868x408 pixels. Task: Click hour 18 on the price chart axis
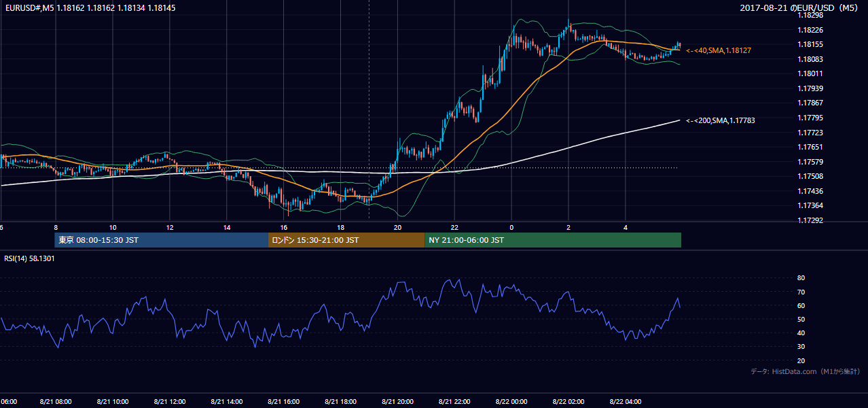coord(341,227)
